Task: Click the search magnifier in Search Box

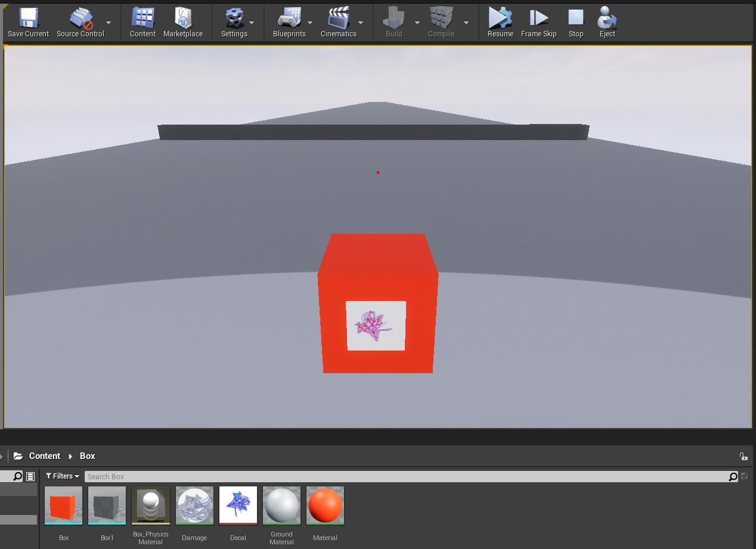Action: click(733, 477)
